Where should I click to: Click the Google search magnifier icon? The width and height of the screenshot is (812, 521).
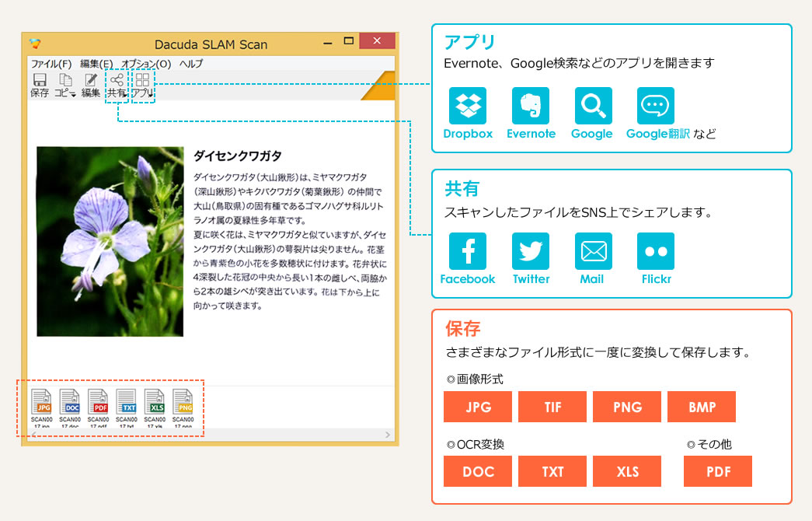click(594, 106)
